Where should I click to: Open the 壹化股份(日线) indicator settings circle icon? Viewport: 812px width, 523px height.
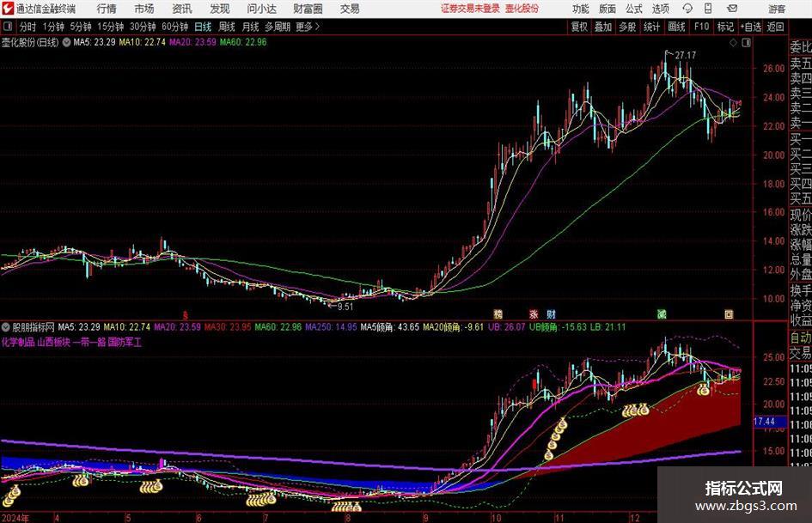[67, 42]
